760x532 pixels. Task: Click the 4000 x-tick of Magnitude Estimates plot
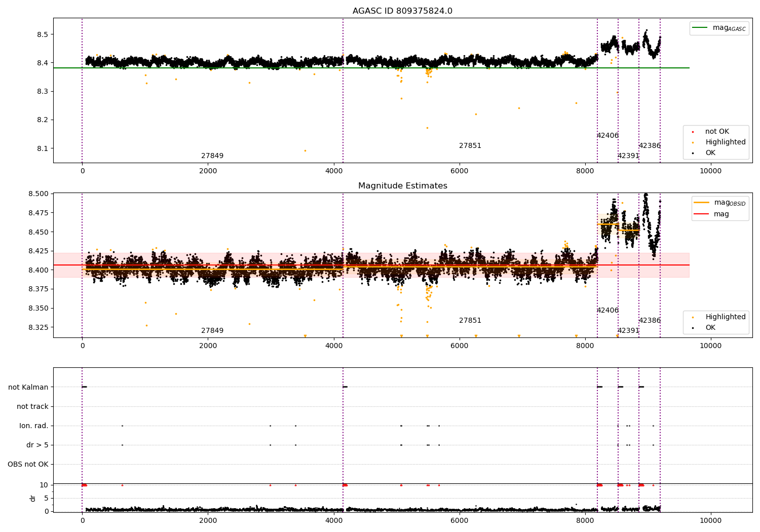point(333,346)
